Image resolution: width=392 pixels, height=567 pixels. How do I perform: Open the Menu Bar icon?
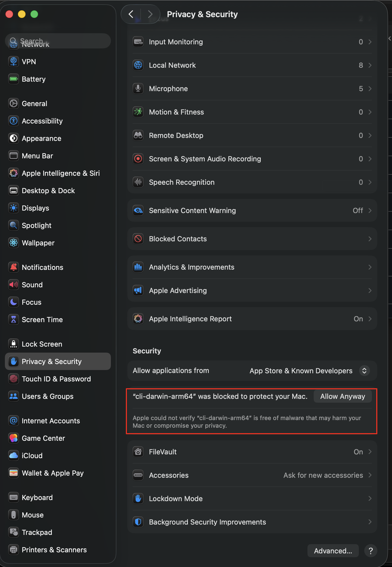pos(13,156)
